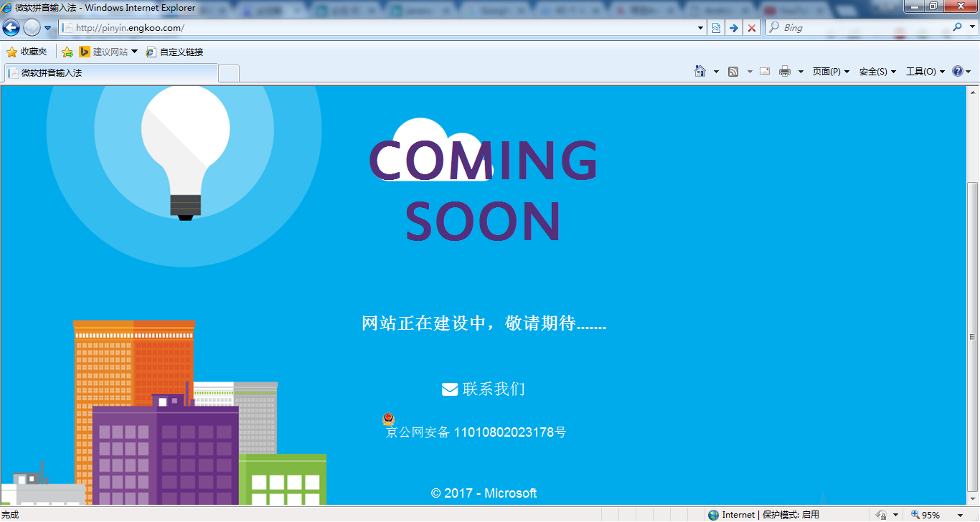The image size is (980, 522).
Task: Click the 95% zoom level button
Action: pyautogui.click(x=926, y=515)
